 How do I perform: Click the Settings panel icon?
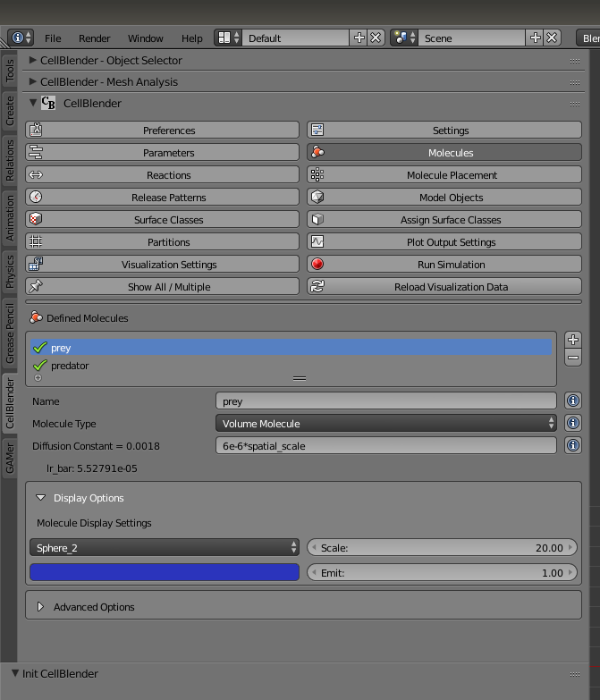pyautogui.click(x=317, y=130)
